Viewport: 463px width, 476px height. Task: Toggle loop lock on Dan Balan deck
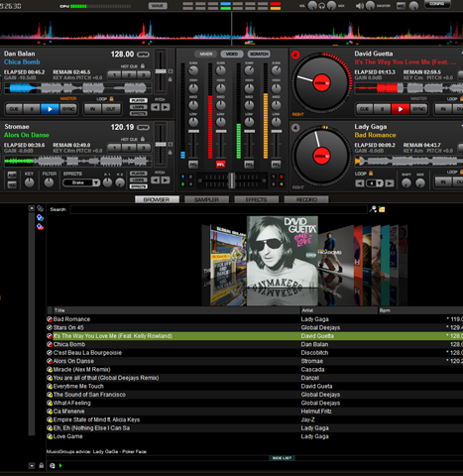(111, 99)
